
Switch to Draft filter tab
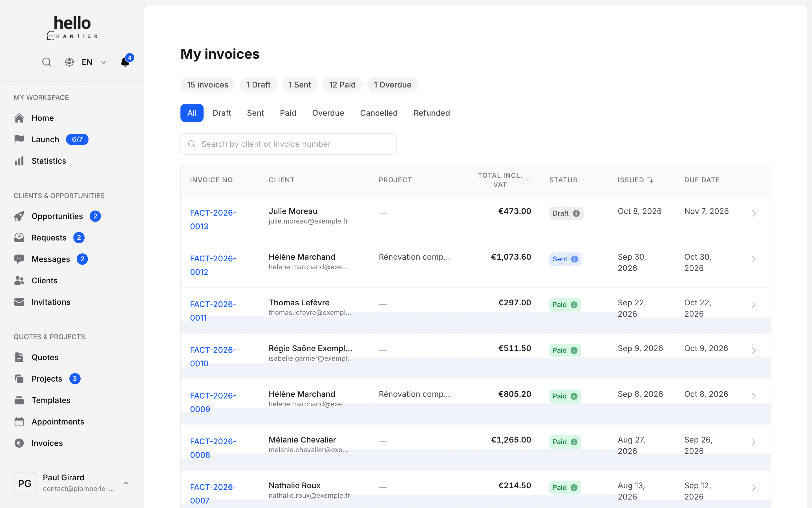coord(222,113)
